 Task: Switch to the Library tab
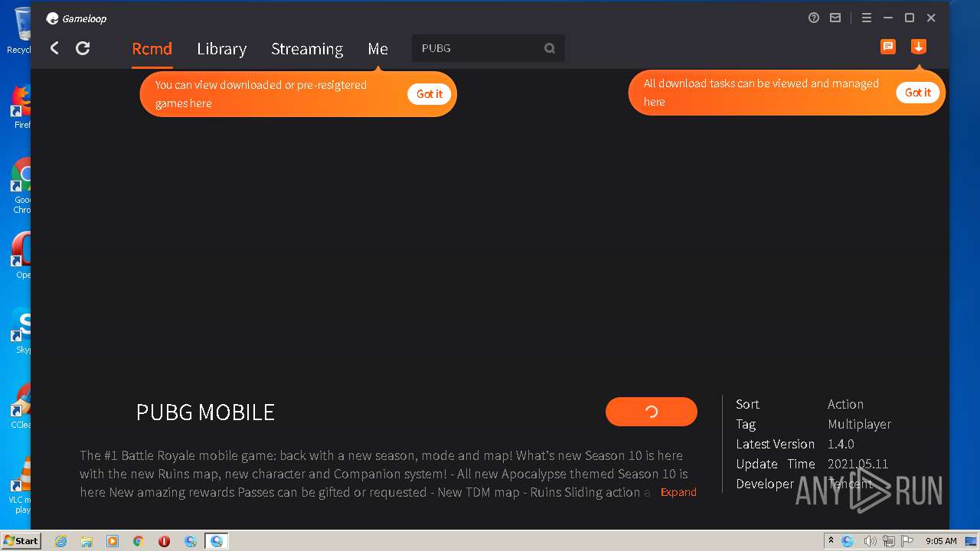click(x=221, y=48)
